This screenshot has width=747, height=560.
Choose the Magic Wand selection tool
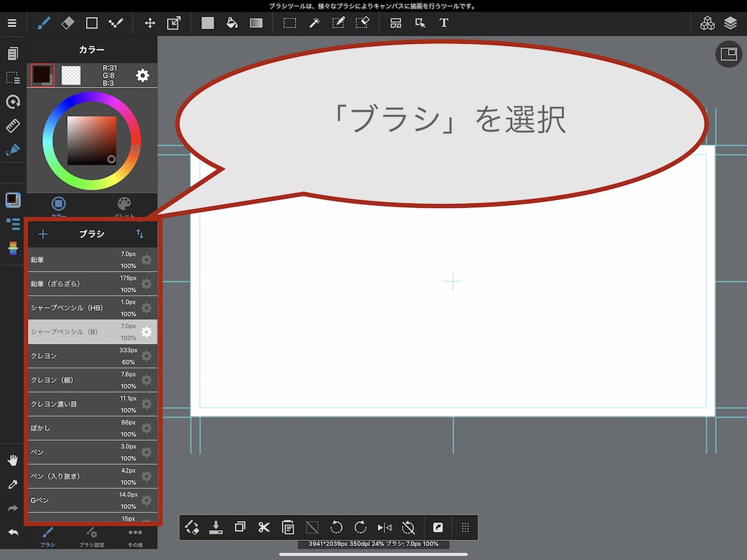pos(314,23)
